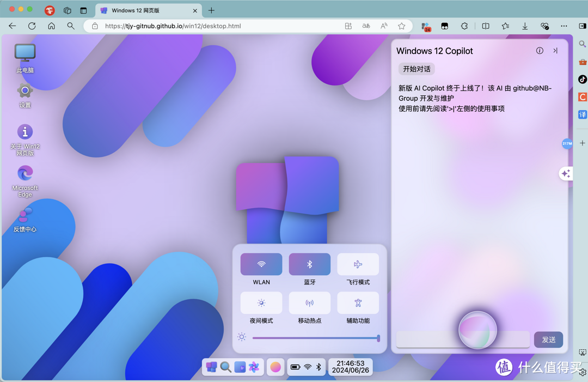Screen dimensions: 588x382
Task: Open TikTok in the Edge sidebar
Action: click(583, 79)
